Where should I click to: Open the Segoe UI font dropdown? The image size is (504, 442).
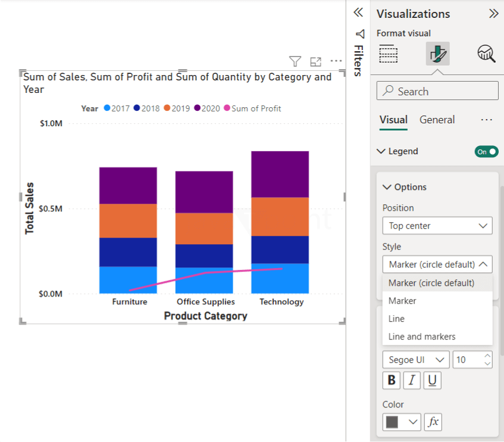coord(416,359)
